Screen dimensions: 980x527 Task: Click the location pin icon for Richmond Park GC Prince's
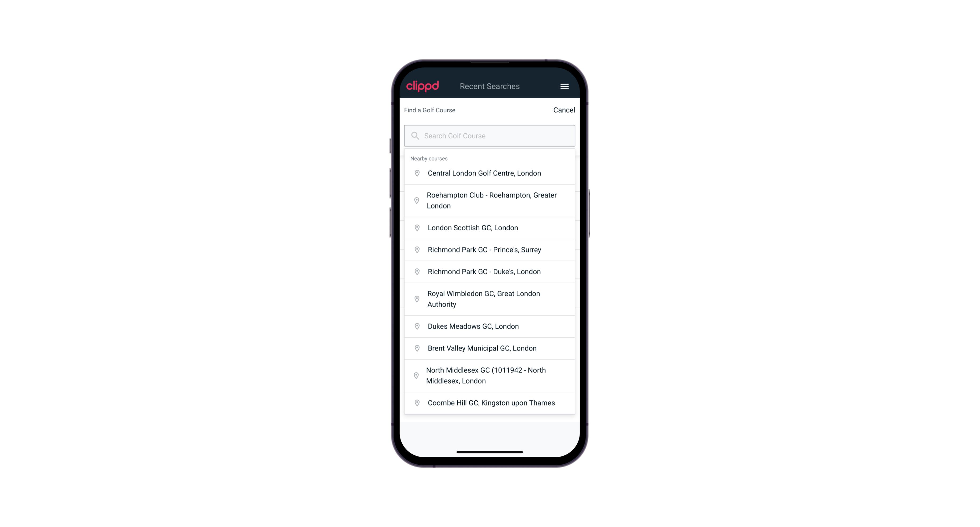pyautogui.click(x=417, y=249)
